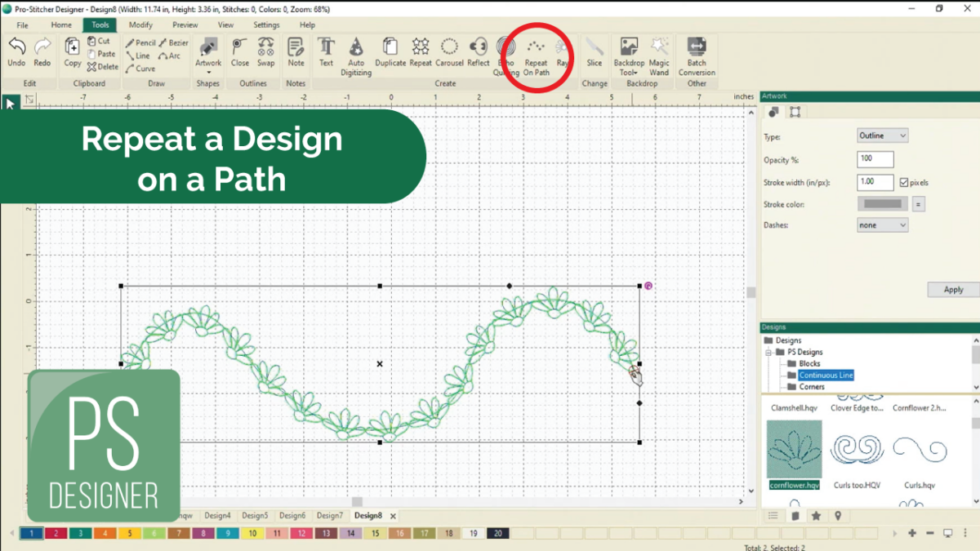Click the Close outline tool
The height and width of the screenshot is (551, 980).
(240, 51)
